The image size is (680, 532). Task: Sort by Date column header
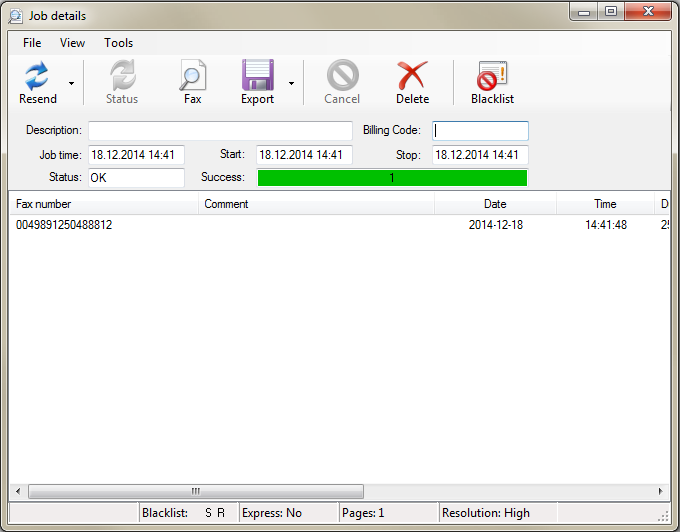coord(495,204)
